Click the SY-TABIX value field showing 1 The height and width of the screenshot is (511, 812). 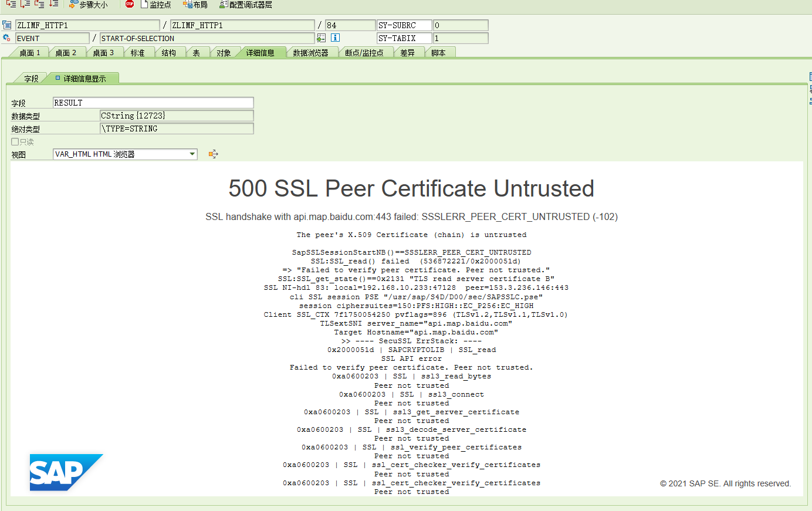click(x=461, y=38)
